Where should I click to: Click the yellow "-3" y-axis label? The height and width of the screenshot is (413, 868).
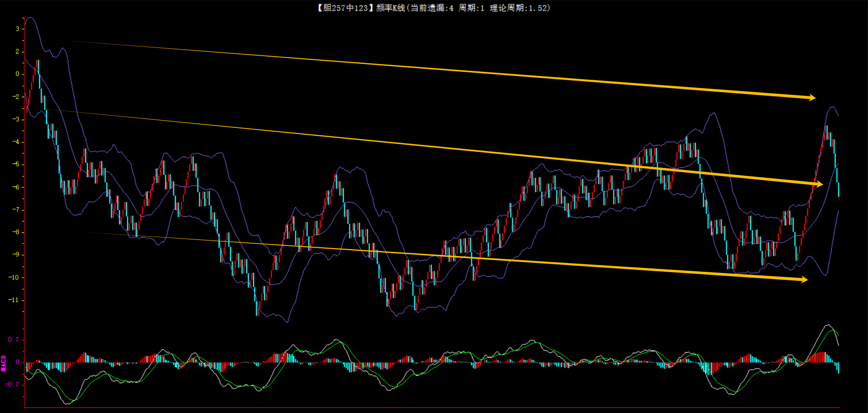tap(16, 119)
